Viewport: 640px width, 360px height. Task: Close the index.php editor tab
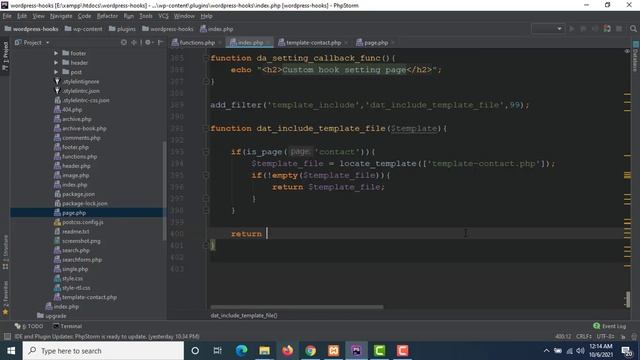[268, 42]
